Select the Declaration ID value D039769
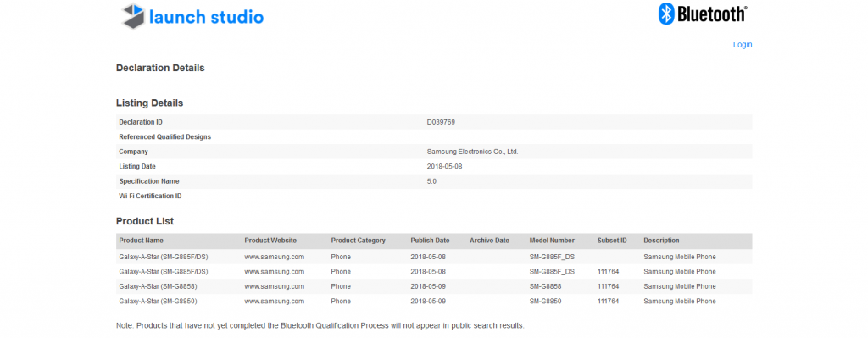The image size is (868, 338). pyautogui.click(x=441, y=122)
